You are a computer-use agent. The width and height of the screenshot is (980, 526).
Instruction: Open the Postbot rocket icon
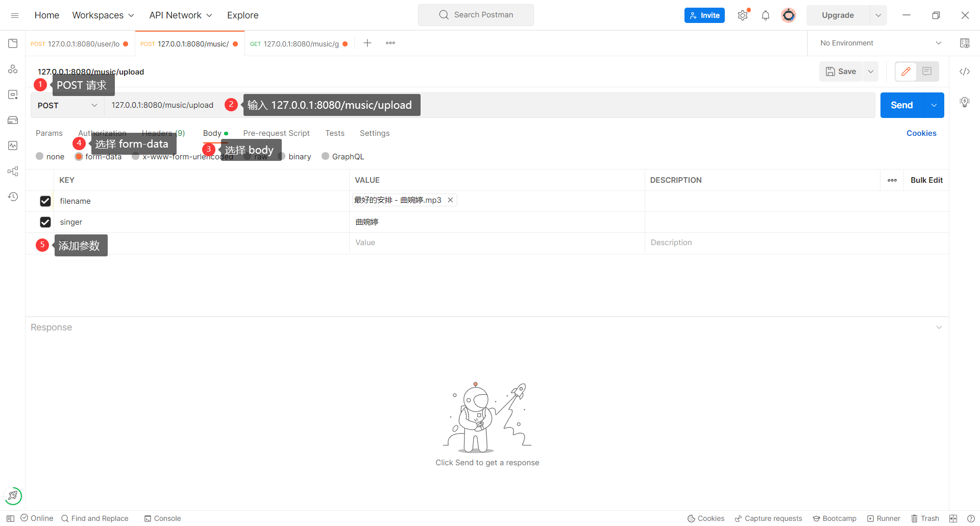tap(13, 495)
